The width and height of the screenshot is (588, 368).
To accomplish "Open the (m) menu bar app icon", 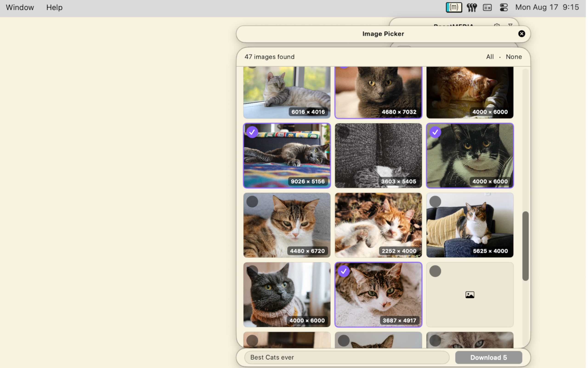I will [x=454, y=7].
